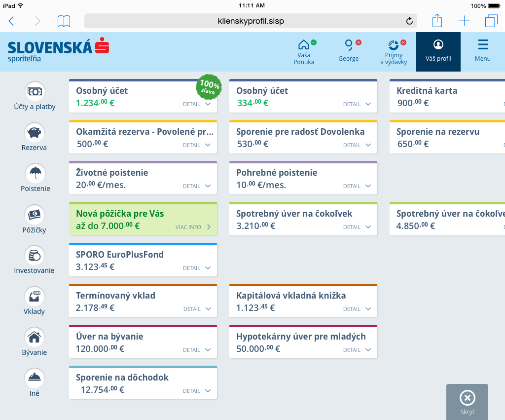Tap the Safari share icon
The height and width of the screenshot is (420, 505).
pos(437,21)
